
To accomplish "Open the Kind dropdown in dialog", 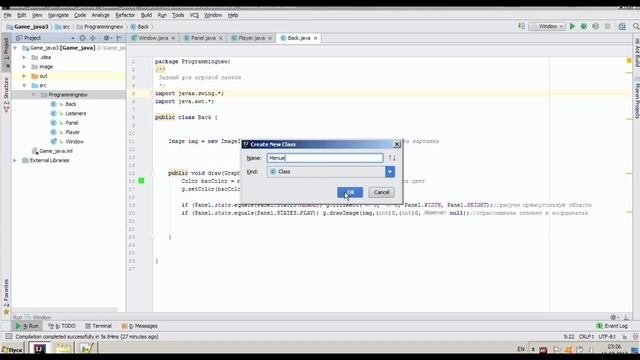I will point(390,172).
